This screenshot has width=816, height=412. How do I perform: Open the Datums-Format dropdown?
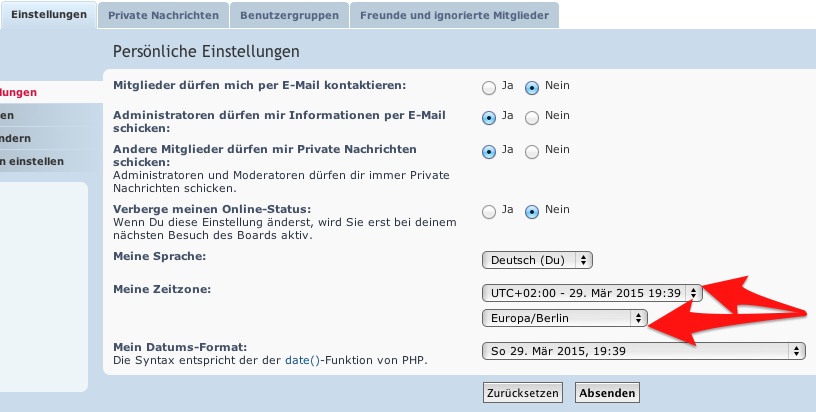[642, 351]
